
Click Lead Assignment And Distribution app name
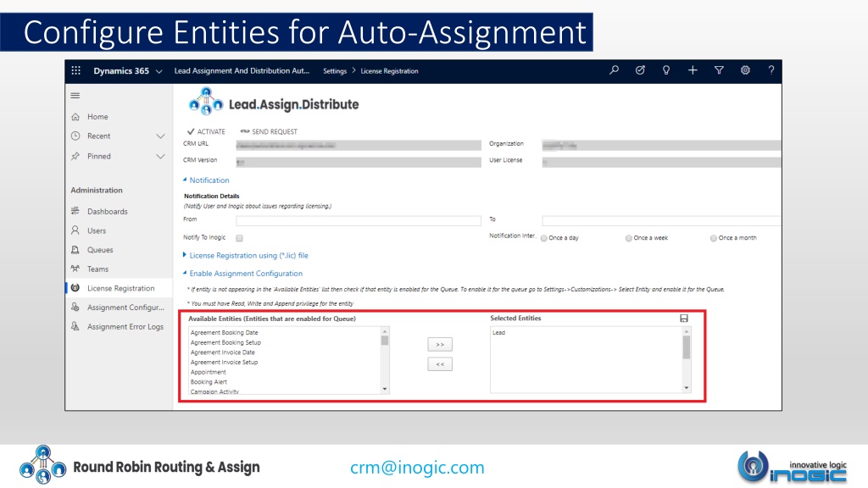pos(242,71)
